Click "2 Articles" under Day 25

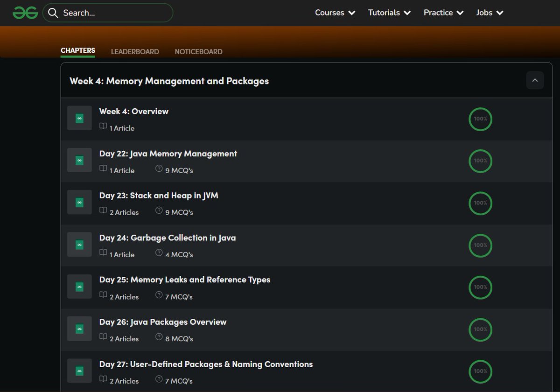click(124, 297)
